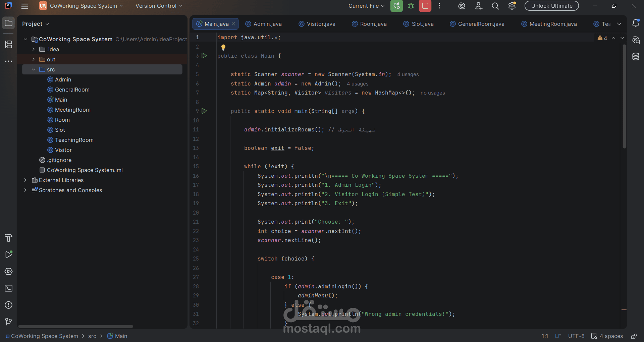Screen dimensions: 644x342
Task: Run the current file
Action: tap(396, 6)
